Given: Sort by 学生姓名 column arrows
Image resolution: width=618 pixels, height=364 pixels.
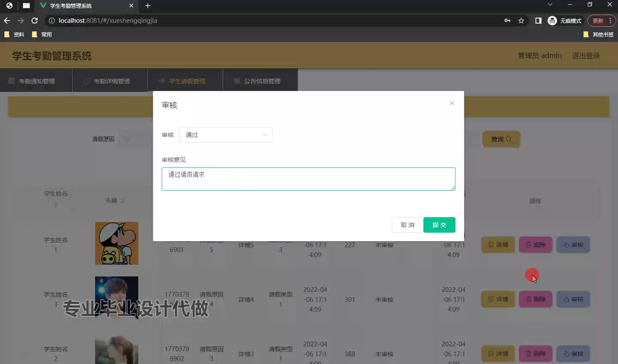Looking at the screenshot, I should pyautogui.click(x=56, y=205).
